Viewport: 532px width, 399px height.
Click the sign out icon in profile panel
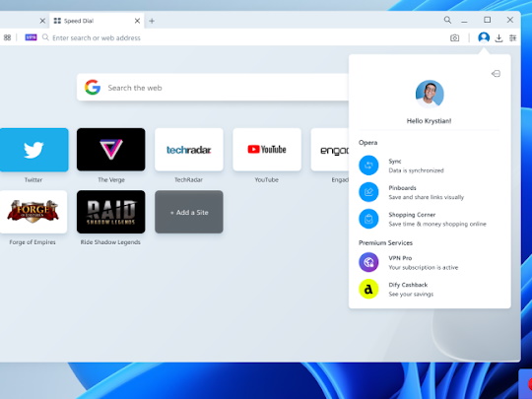(x=496, y=73)
